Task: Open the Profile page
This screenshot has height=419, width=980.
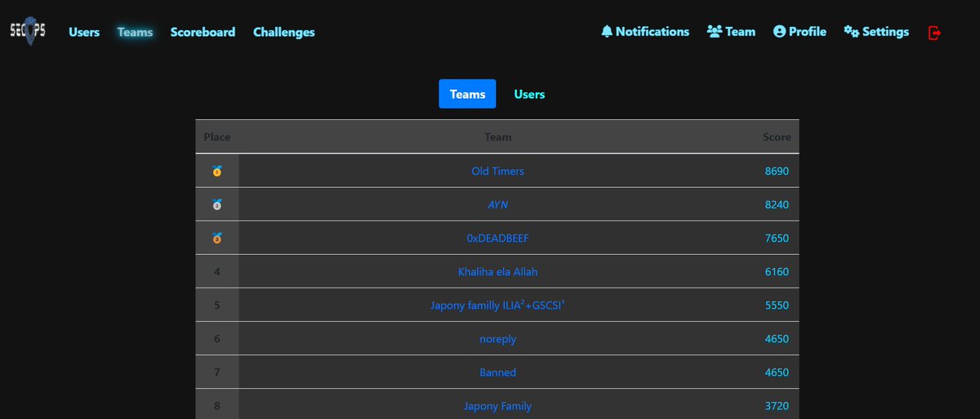Action: (x=800, y=32)
